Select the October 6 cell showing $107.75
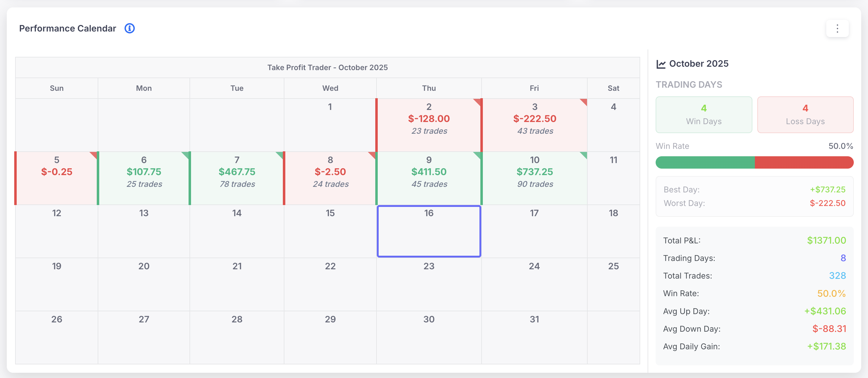Image resolution: width=868 pixels, height=378 pixels. (x=144, y=177)
